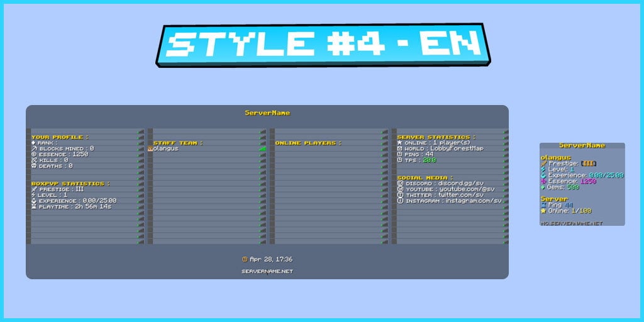The width and height of the screenshot is (644, 322).
Task: Click the Twitter circle icon
Action: [400, 195]
